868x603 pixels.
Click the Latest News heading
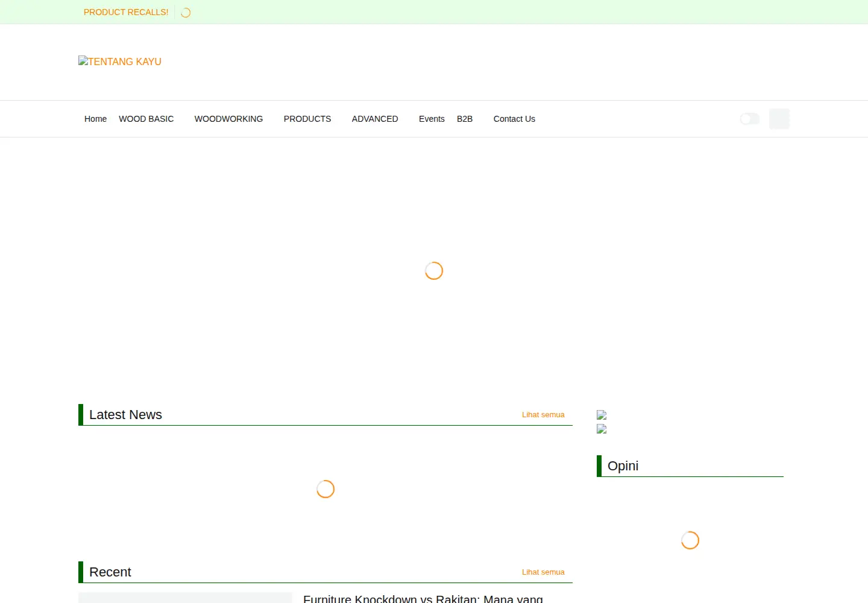pos(125,415)
